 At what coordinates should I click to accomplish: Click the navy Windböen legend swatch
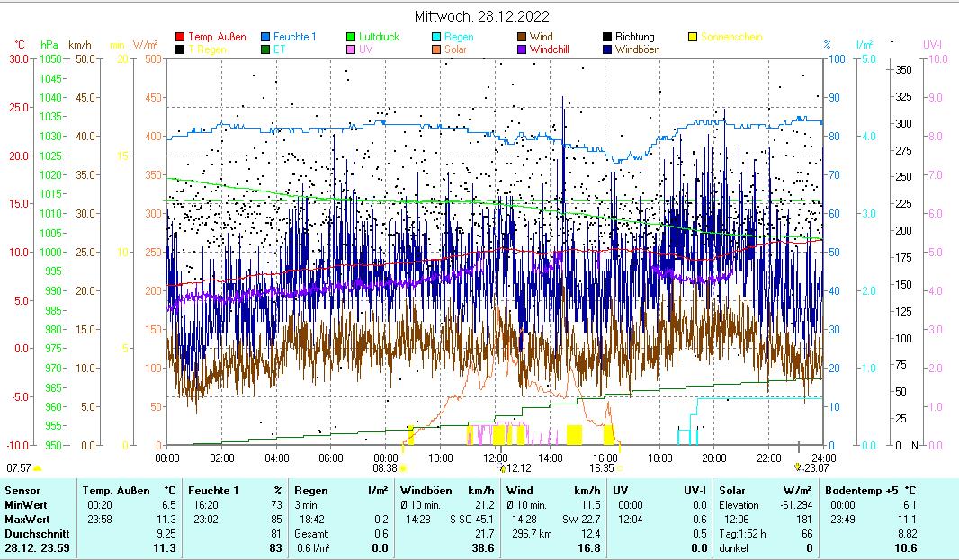pyautogui.click(x=607, y=49)
